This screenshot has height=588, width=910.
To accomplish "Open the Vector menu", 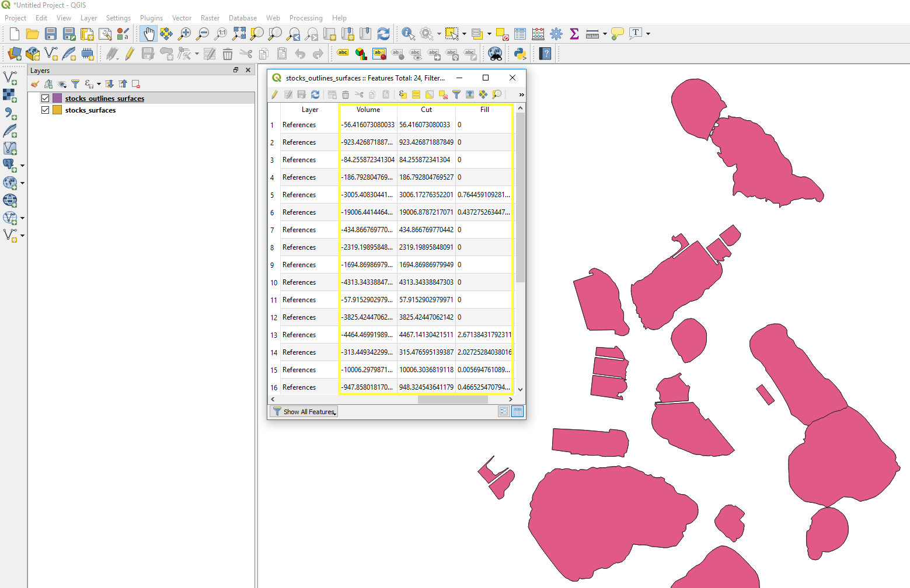I will click(x=182, y=18).
